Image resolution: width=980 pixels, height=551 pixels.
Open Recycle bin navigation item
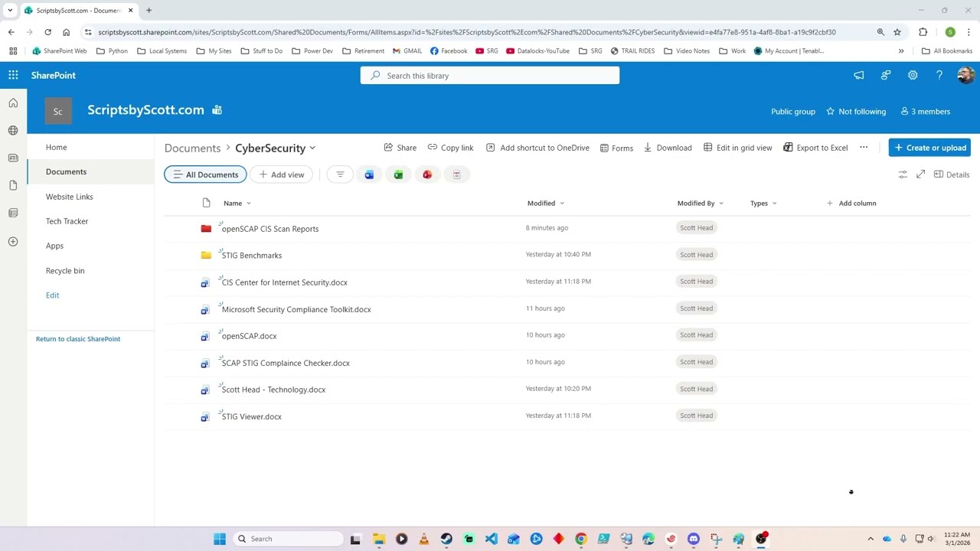point(65,271)
